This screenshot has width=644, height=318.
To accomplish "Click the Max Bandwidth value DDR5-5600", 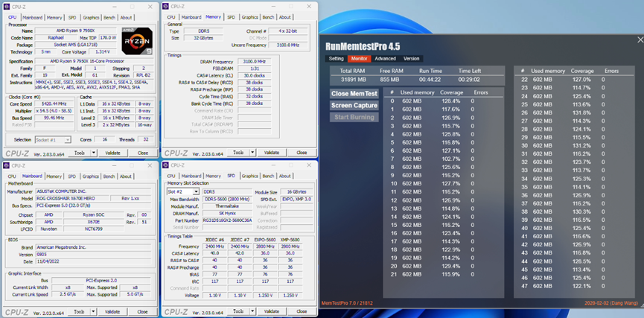I will [x=228, y=200].
